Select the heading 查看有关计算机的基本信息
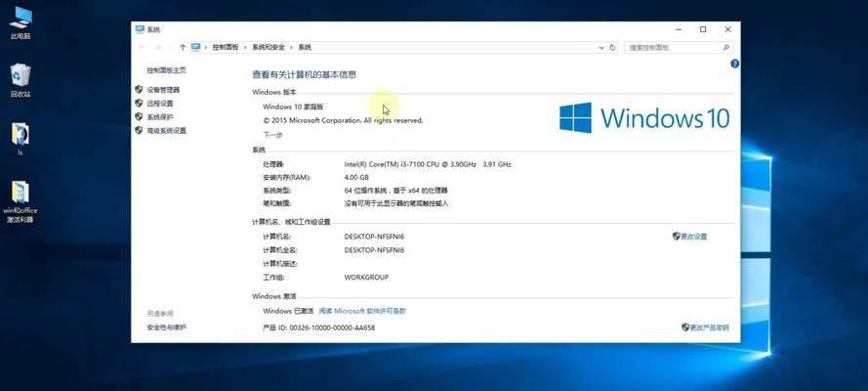Image resolution: width=868 pixels, height=391 pixels. tap(305, 74)
